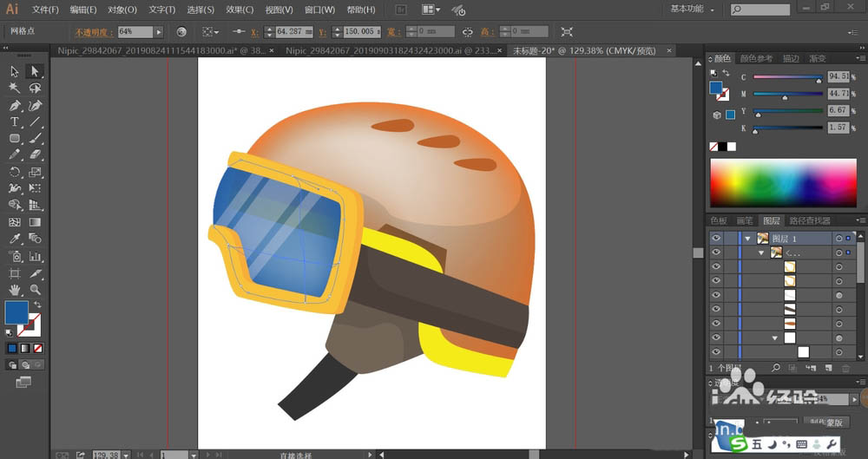Click the Recolor Artwork icon in control bar

tap(181, 32)
